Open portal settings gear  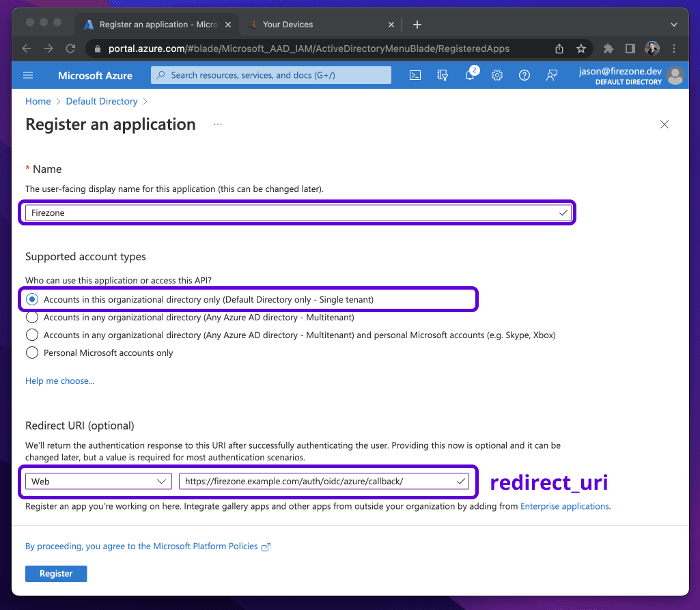click(496, 75)
